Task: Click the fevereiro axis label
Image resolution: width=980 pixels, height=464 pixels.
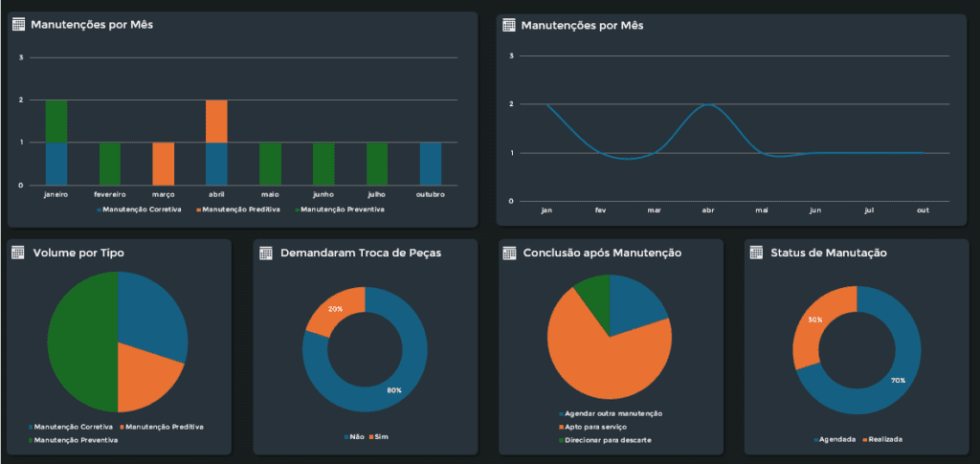Action: 110,194
